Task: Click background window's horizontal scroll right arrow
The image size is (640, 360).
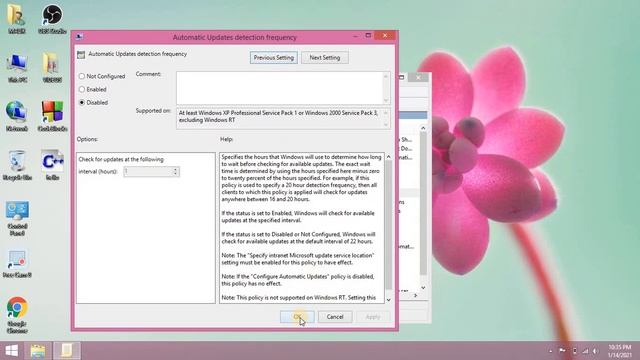Action: [x=416, y=295]
